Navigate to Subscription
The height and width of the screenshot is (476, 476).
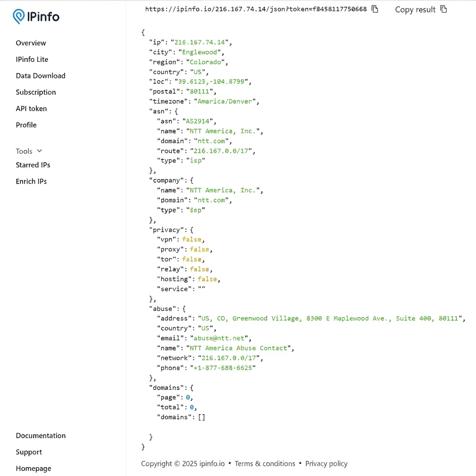click(36, 92)
